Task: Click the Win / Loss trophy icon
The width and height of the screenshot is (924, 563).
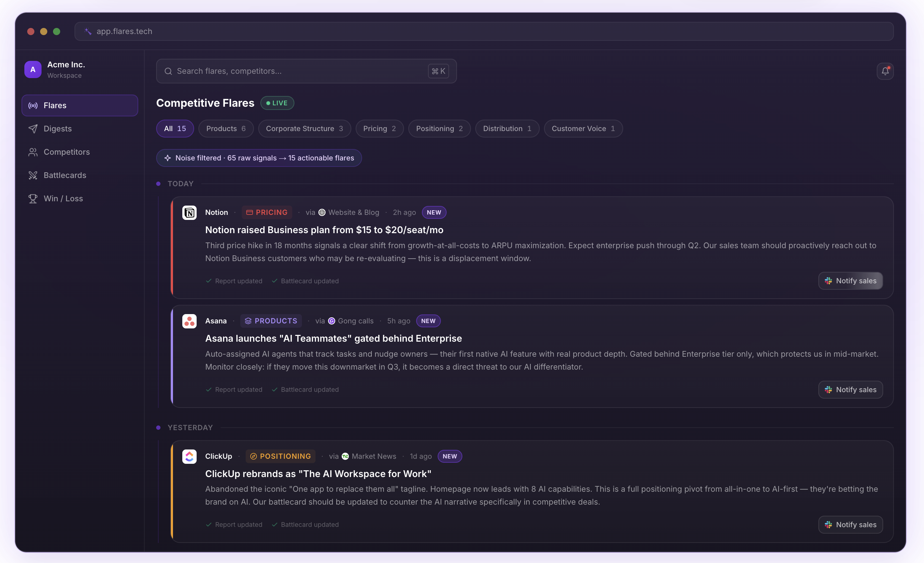Action: (x=33, y=198)
